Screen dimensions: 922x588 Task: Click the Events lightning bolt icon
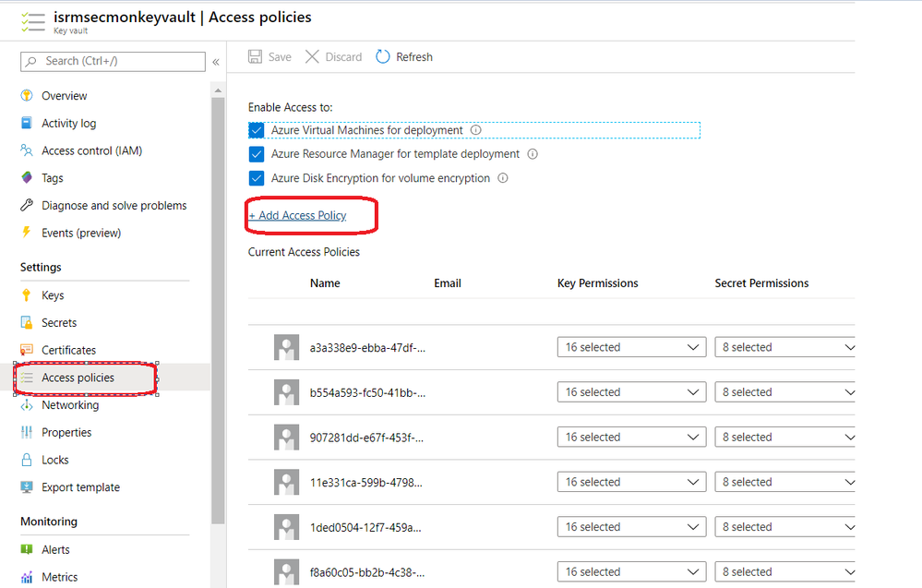(27, 233)
